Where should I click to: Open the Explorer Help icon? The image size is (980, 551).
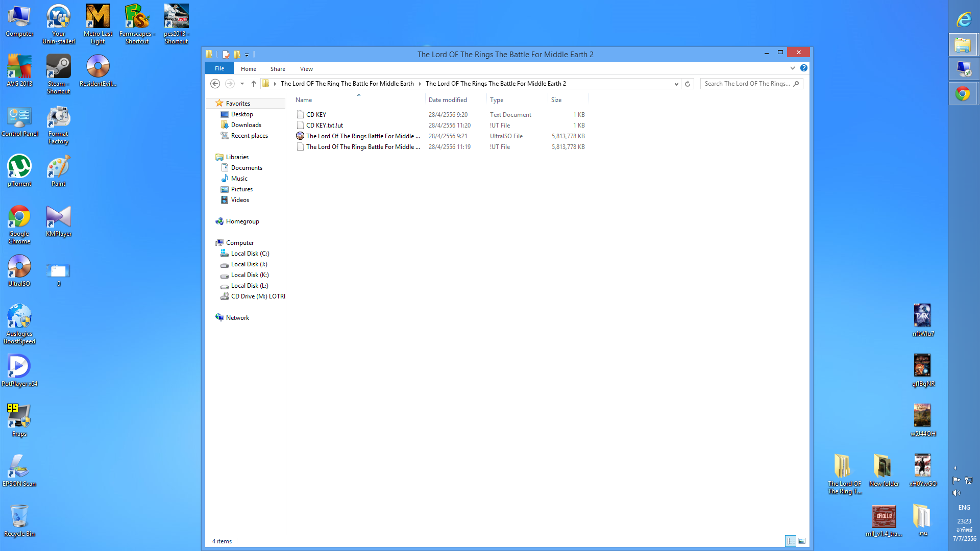(804, 68)
